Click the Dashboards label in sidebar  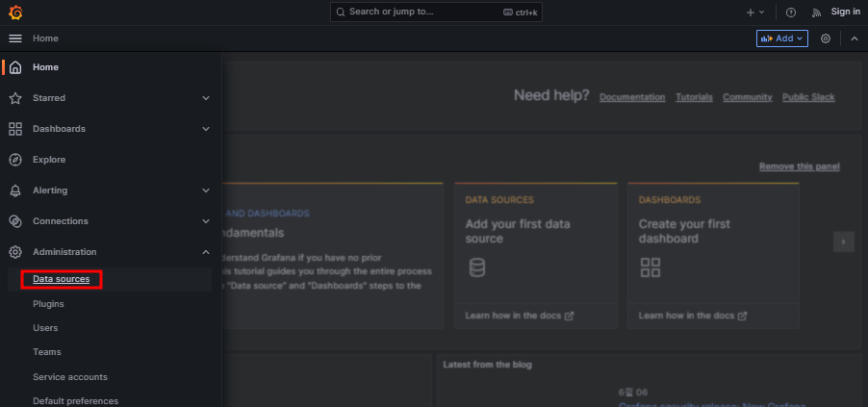click(60, 129)
